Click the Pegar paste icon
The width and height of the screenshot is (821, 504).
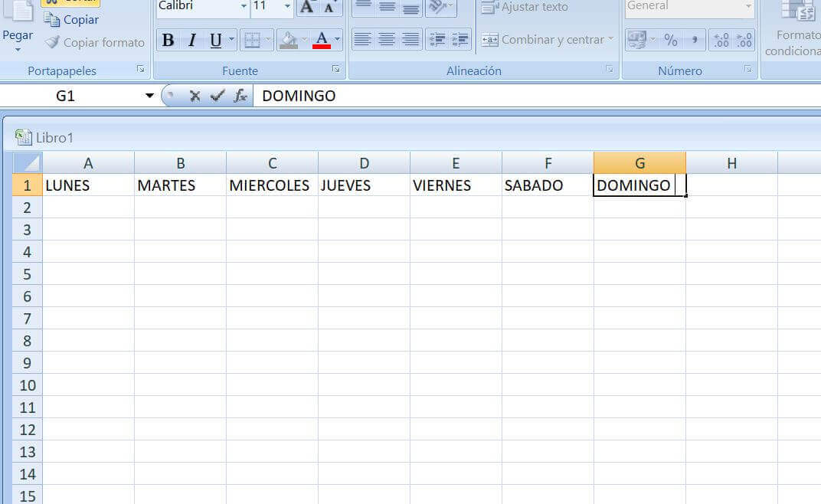click(x=19, y=11)
